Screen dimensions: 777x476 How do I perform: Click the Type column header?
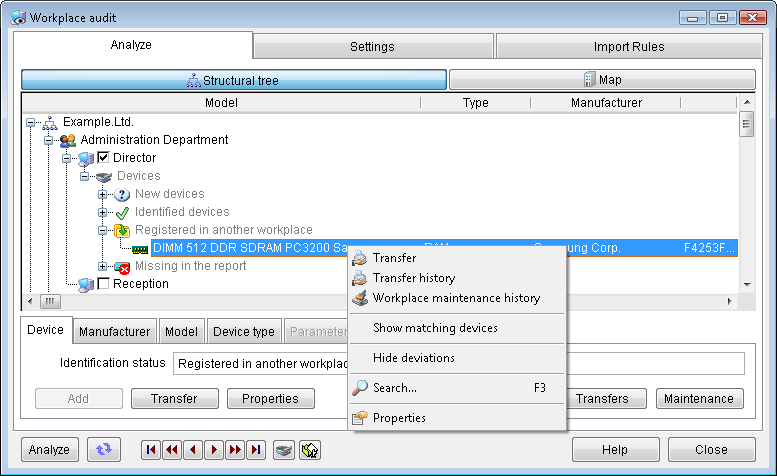476,103
